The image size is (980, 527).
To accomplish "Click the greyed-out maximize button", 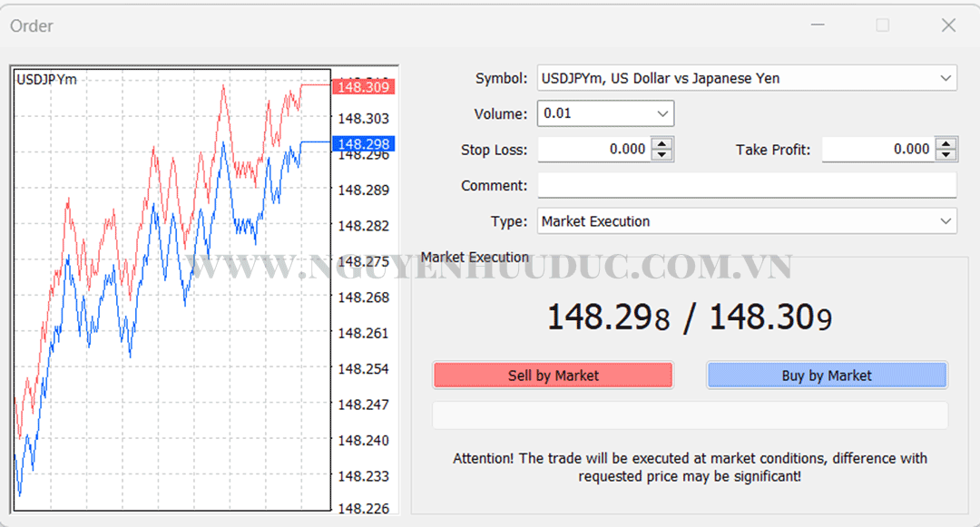I will coord(883,25).
